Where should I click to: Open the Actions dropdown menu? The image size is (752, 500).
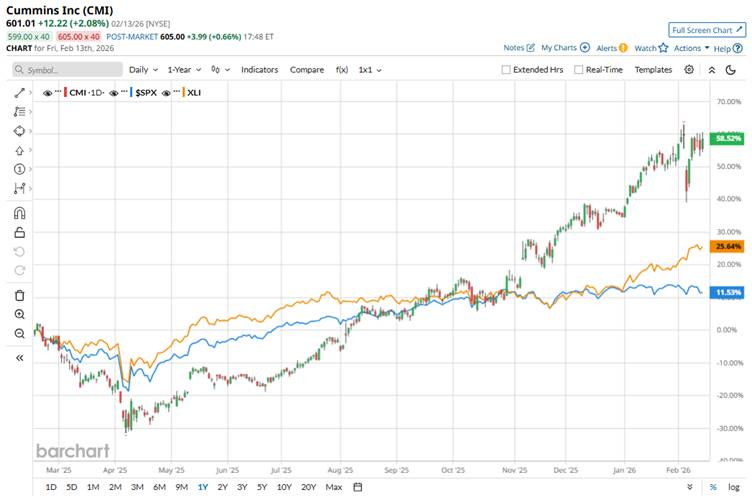coord(691,47)
